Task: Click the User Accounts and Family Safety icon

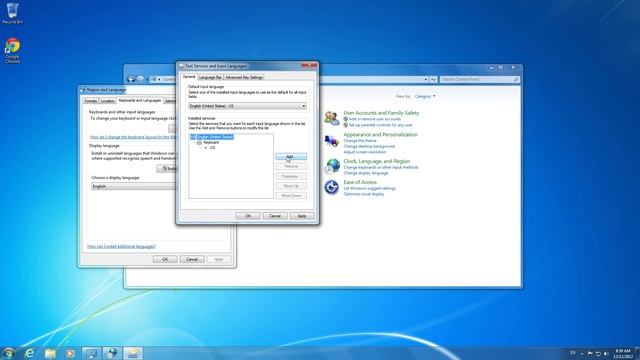Action: [332, 118]
